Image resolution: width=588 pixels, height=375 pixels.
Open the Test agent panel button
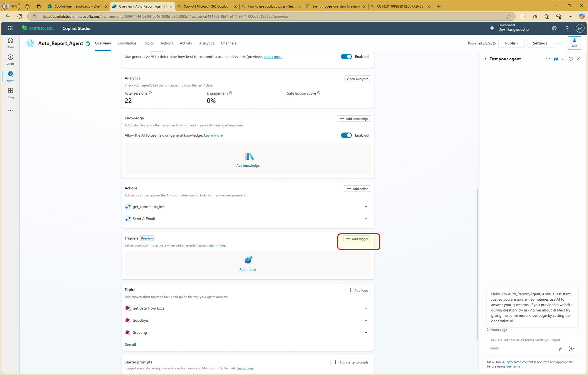pyautogui.click(x=574, y=43)
